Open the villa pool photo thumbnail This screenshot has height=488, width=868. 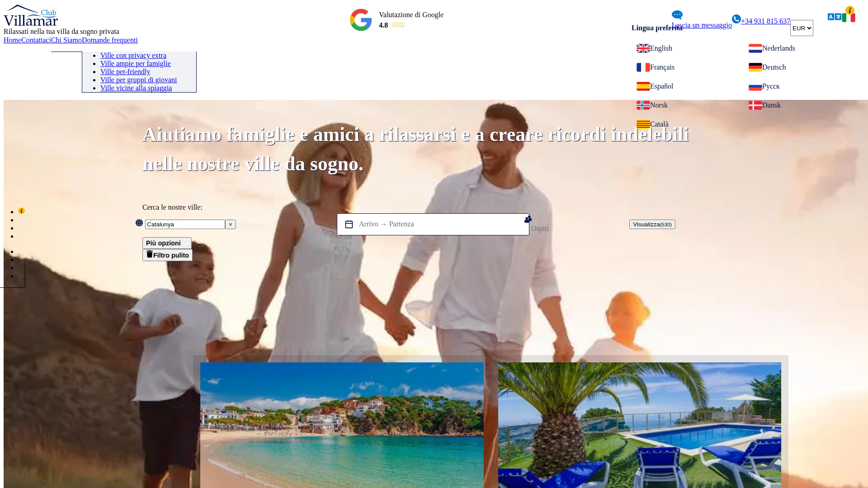pos(640,425)
